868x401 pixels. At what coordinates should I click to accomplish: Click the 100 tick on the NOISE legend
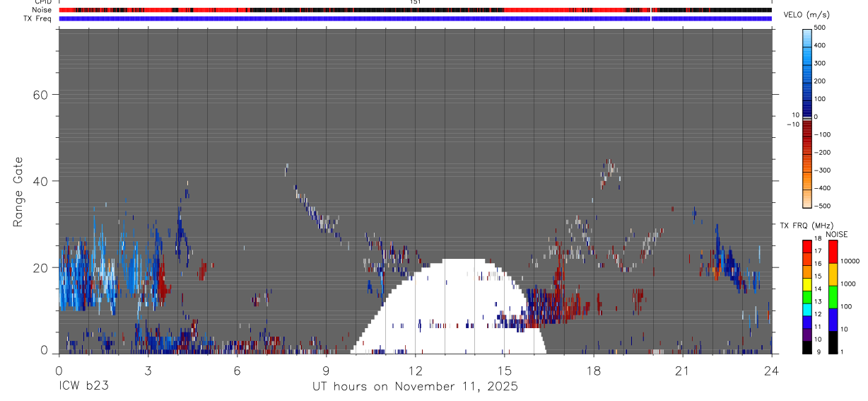coord(845,306)
